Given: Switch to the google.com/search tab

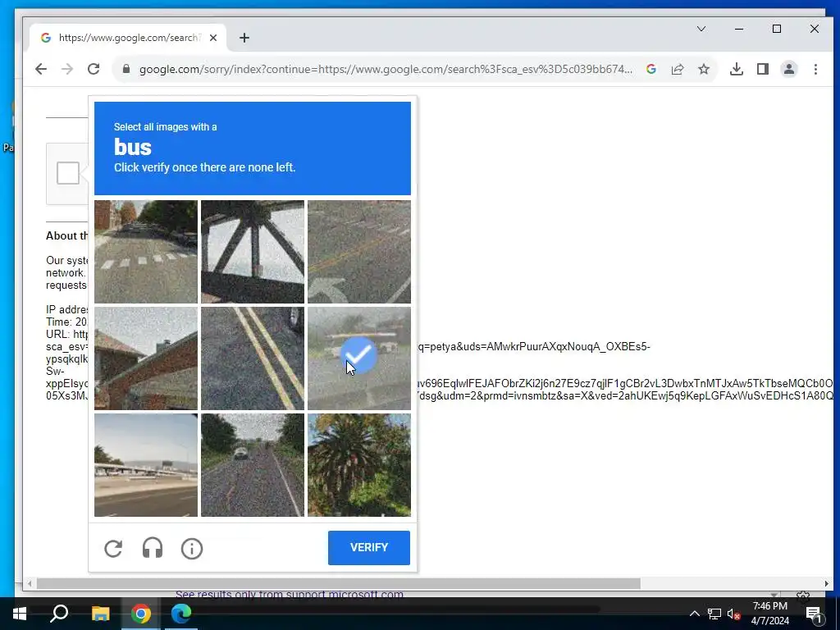Looking at the screenshot, I should point(127,38).
